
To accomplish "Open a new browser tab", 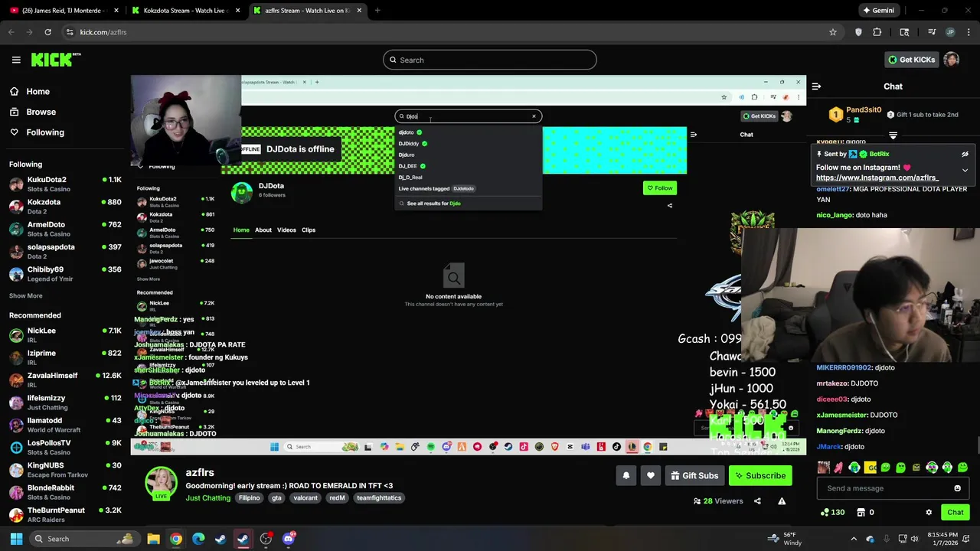I will click(377, 11).
